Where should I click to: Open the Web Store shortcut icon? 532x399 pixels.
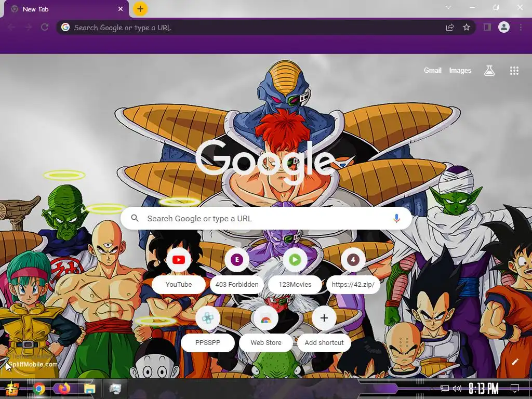(x=265, y=318)
